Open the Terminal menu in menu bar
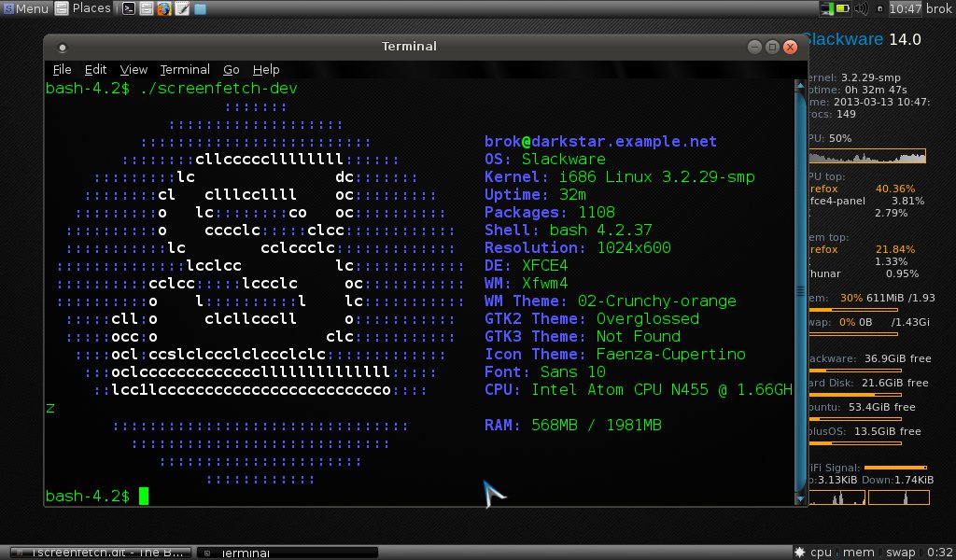The width and height of the screenshot is (956, 560). click(x=185, y=69)
